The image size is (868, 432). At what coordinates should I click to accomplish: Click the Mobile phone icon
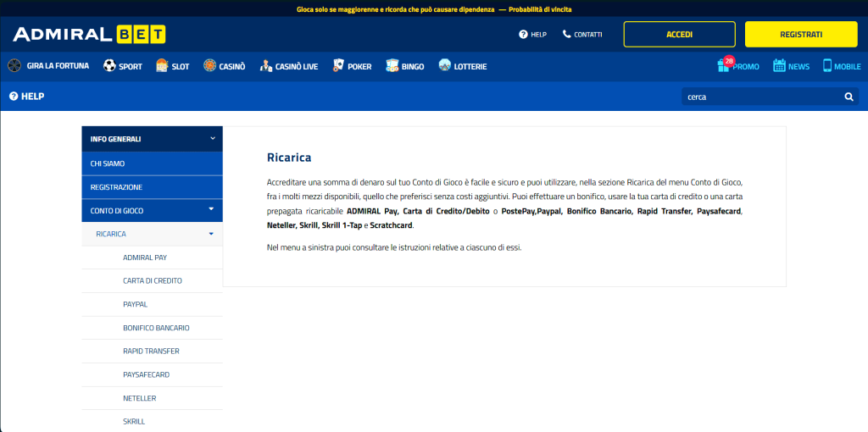(827, 66)
